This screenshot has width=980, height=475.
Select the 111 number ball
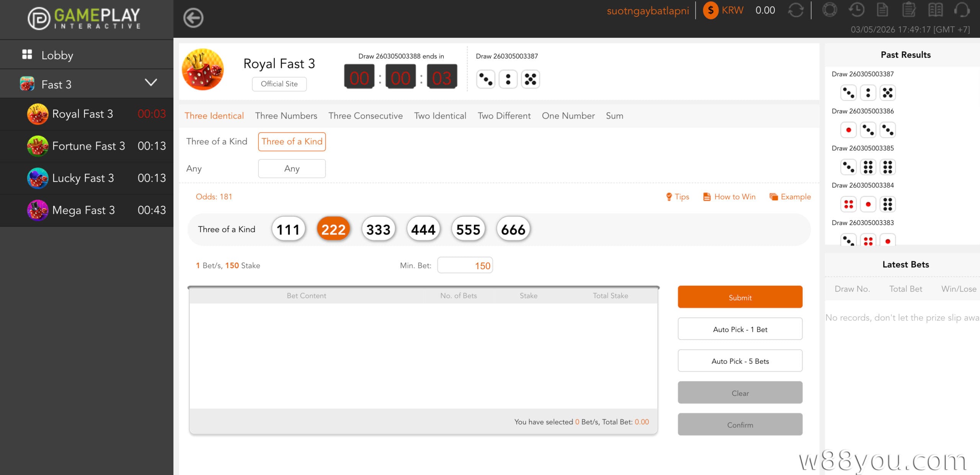288,229
